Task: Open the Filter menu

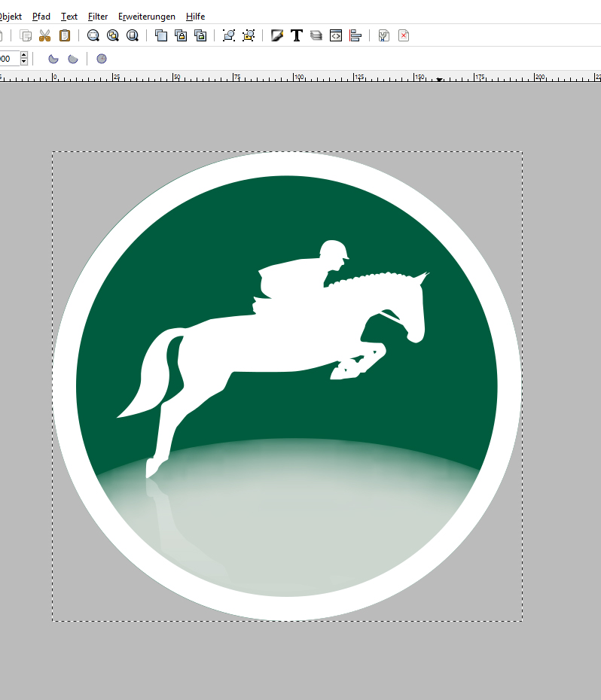Action: pyautogui.click(x=97, y=16)
